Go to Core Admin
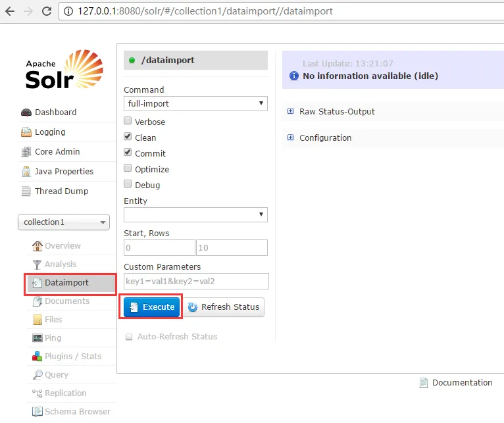The image size is (504, 423). 57,152
